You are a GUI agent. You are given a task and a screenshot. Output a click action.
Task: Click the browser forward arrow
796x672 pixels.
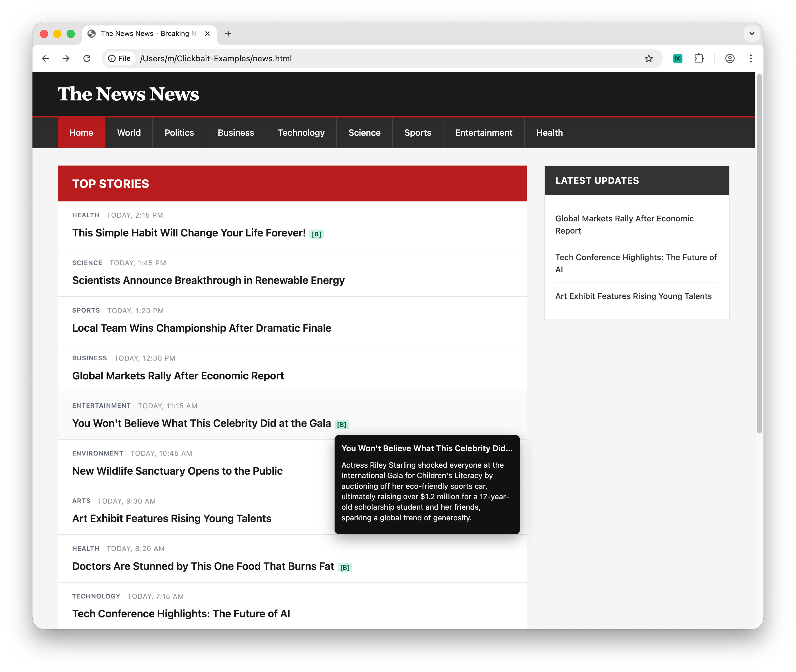66,58
